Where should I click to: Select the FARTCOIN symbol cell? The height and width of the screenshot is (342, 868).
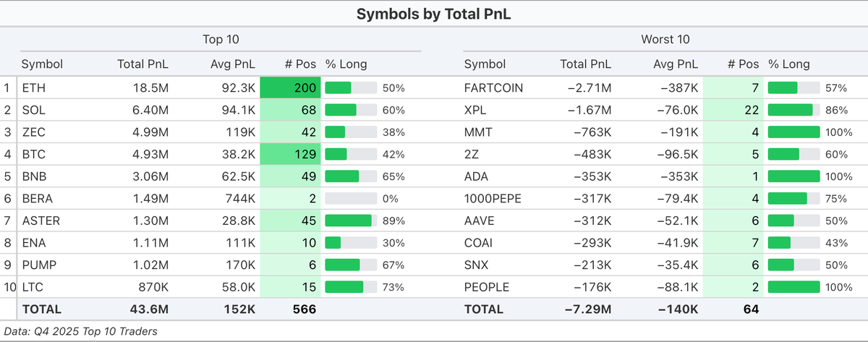pos(493,88)
